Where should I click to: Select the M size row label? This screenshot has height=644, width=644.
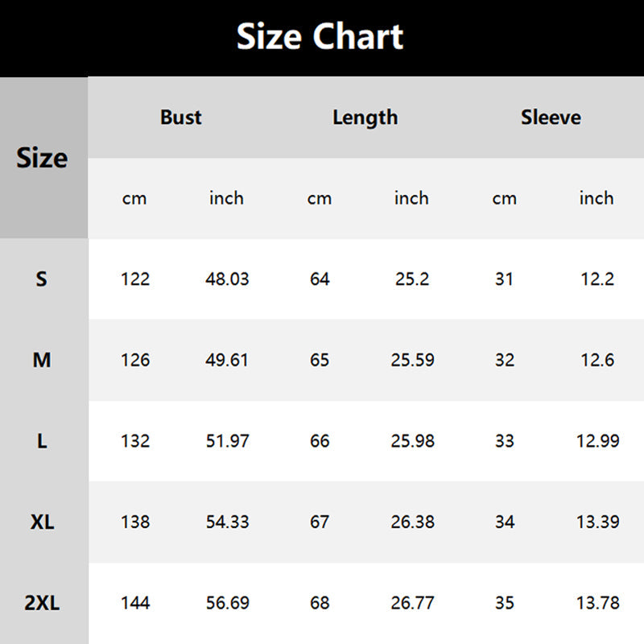point(42,360)
